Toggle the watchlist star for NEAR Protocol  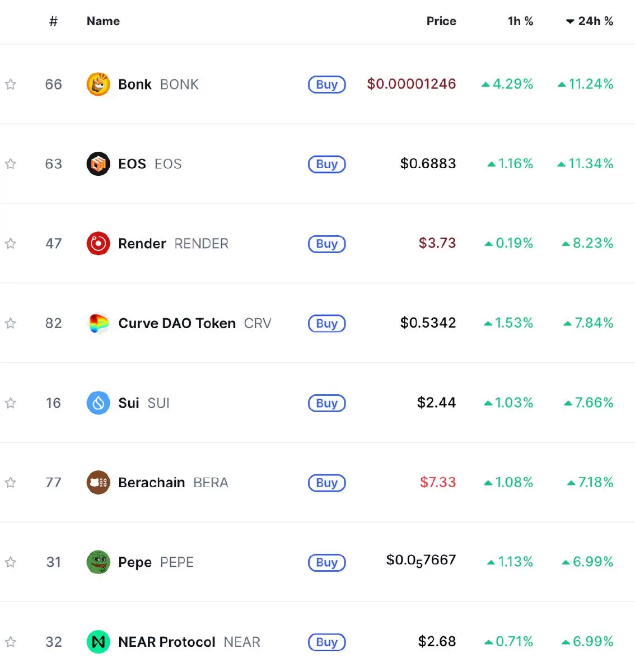10,642
